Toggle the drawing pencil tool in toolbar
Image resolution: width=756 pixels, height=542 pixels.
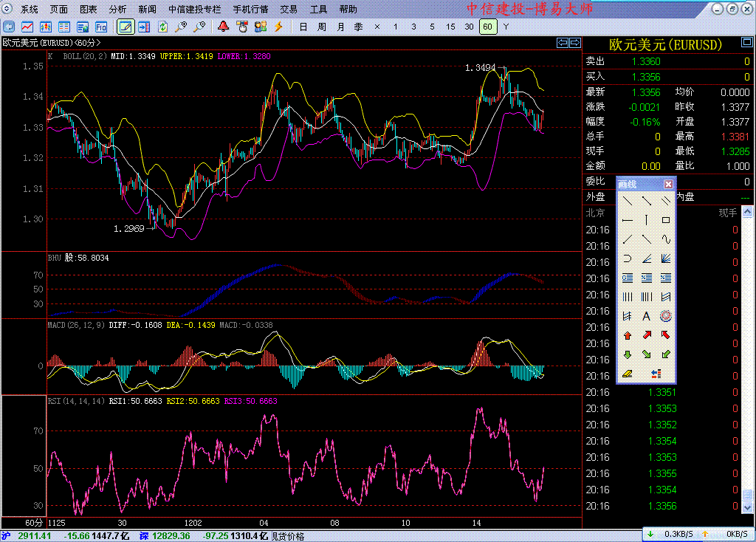tap(125, 27)
